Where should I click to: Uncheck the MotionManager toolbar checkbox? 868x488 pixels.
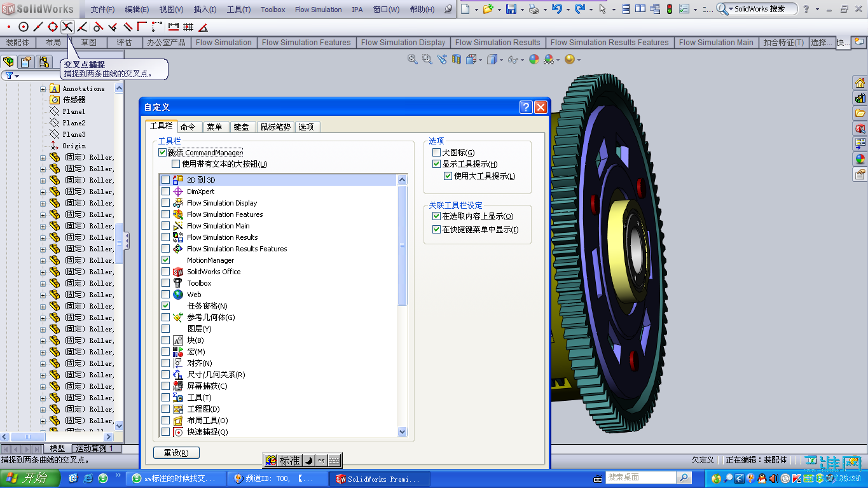click(166, 260)
